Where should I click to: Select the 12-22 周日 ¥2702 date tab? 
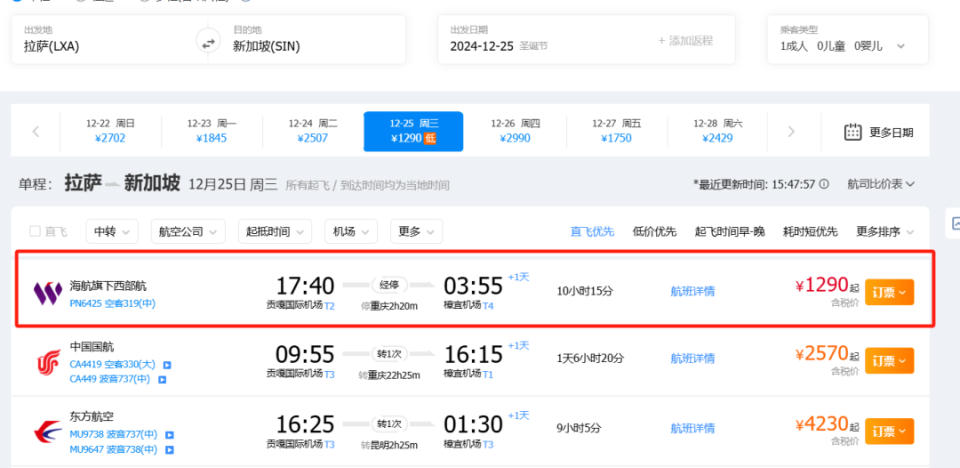[110, 131]
